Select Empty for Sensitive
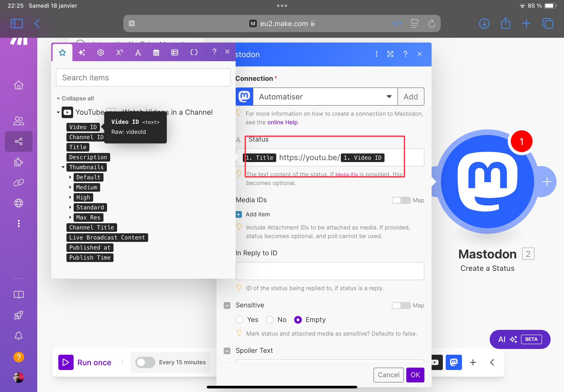 298,320
